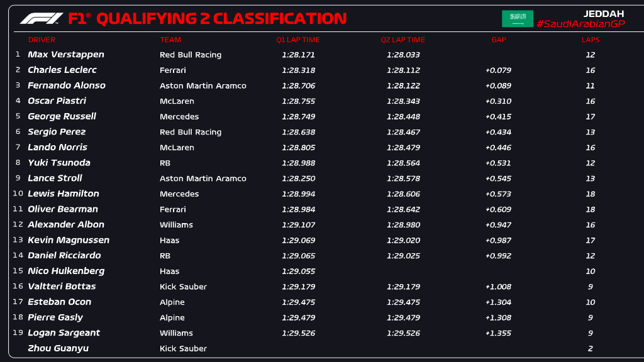The image size is (644, 362).
Task: Click Lewis Hamilton's Mercedes team label
Action: click(179, 194)
